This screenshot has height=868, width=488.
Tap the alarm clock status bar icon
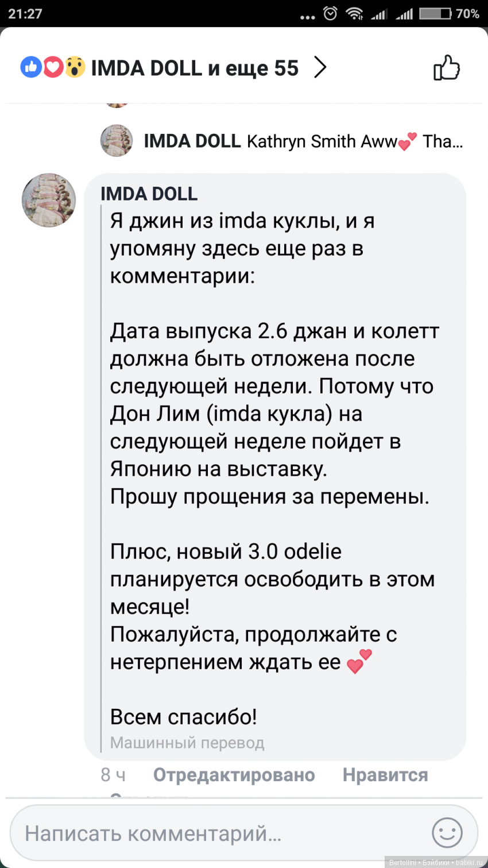coord(328,13)
